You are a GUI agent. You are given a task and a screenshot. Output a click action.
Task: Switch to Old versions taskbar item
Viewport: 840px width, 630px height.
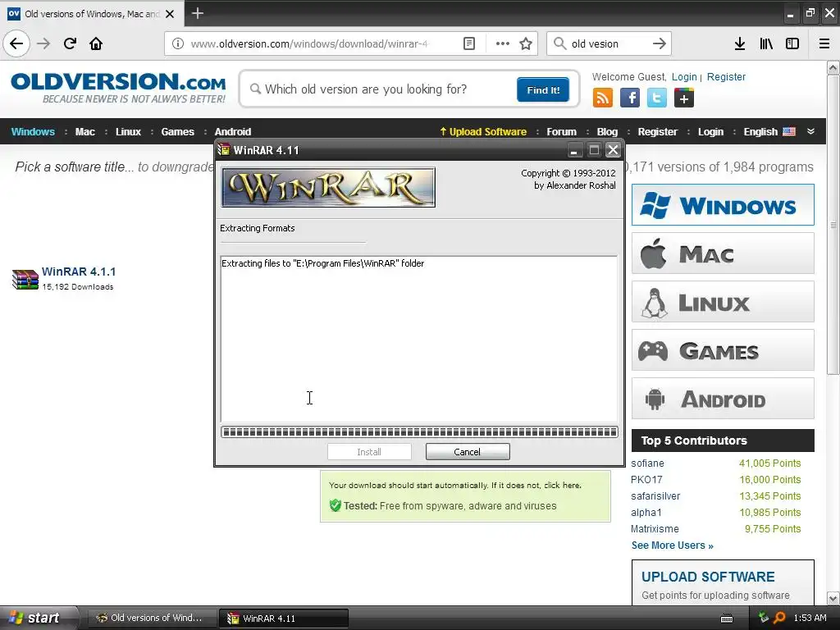click(x=151, y=618)
